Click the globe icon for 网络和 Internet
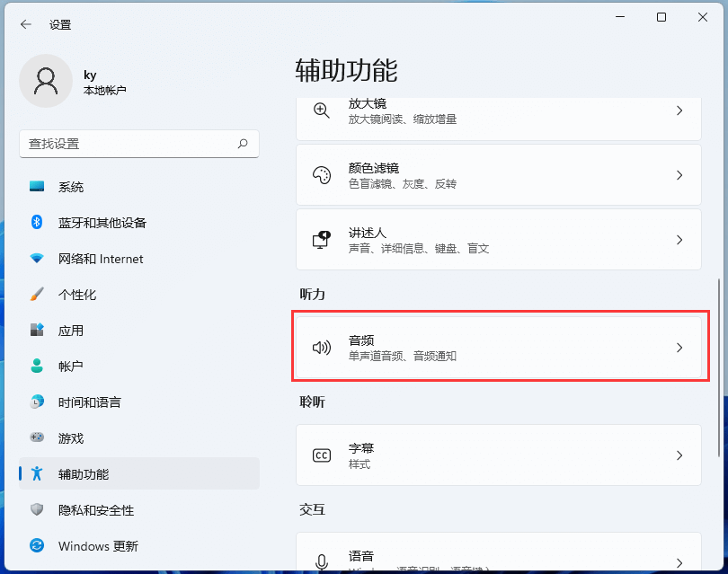Image resolution: width=728 pixels, height=574 pixels. point(37,259)
